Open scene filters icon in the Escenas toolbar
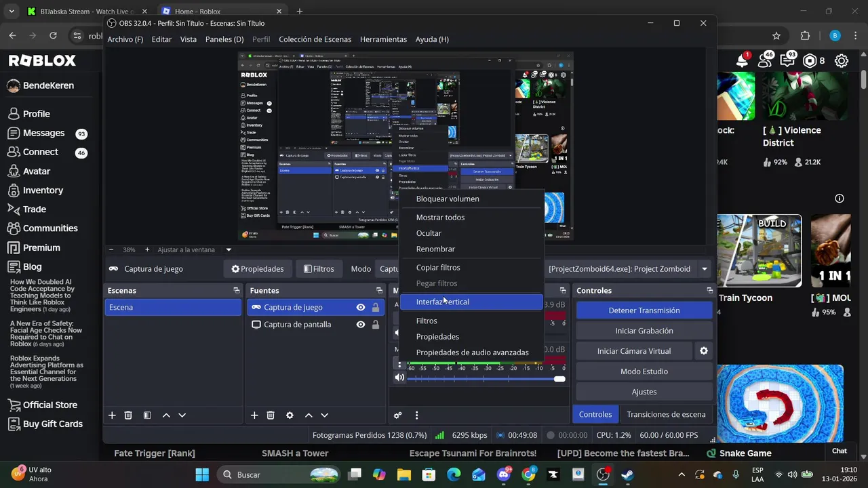868x488 pixels. [147, 415]
